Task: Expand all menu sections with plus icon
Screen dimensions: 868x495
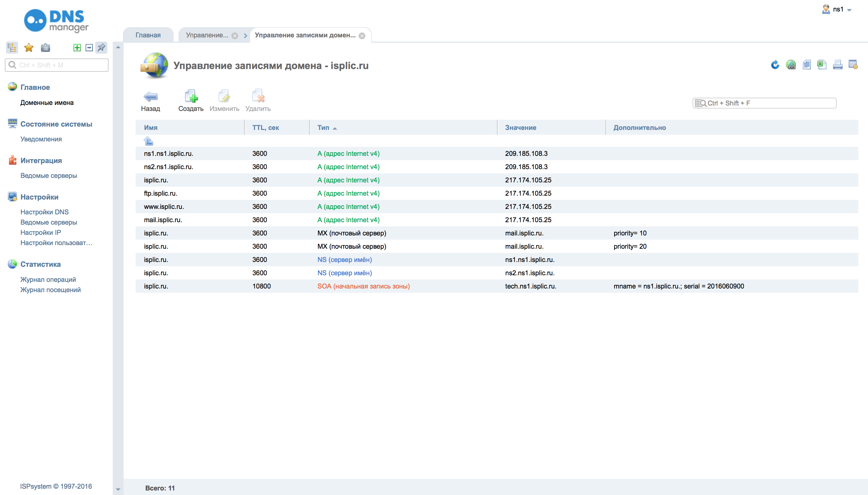Action: pos(77,48)
